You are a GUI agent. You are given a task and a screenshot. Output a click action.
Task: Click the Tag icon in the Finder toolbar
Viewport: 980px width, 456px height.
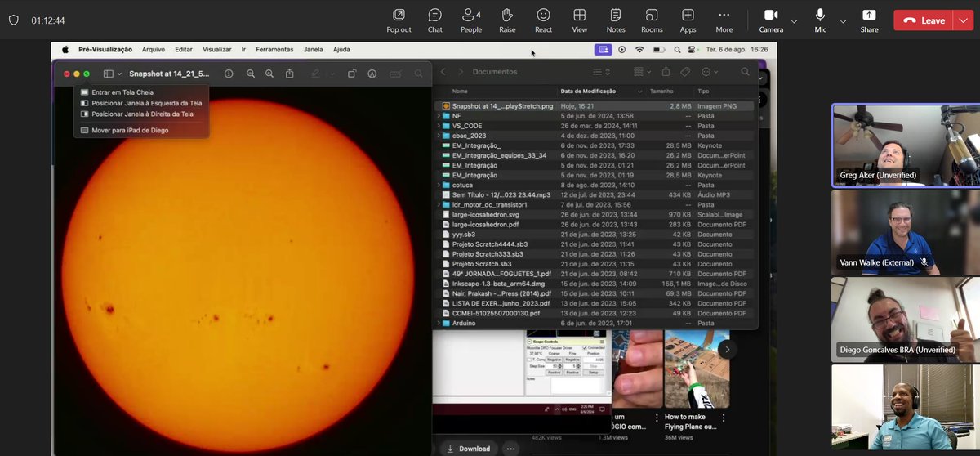686,72
